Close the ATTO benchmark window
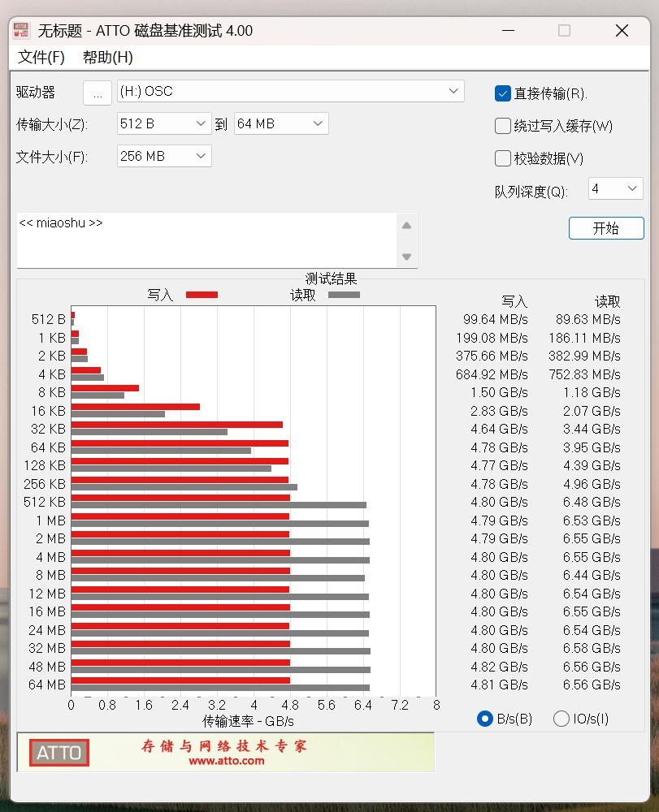This screenshot has height=812, width=659. 622,31
